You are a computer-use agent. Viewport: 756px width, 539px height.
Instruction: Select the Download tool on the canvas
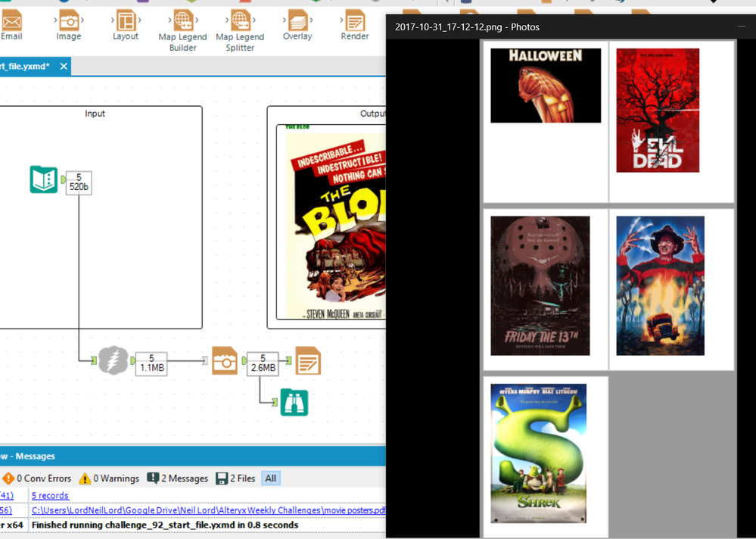coord(114,360)
